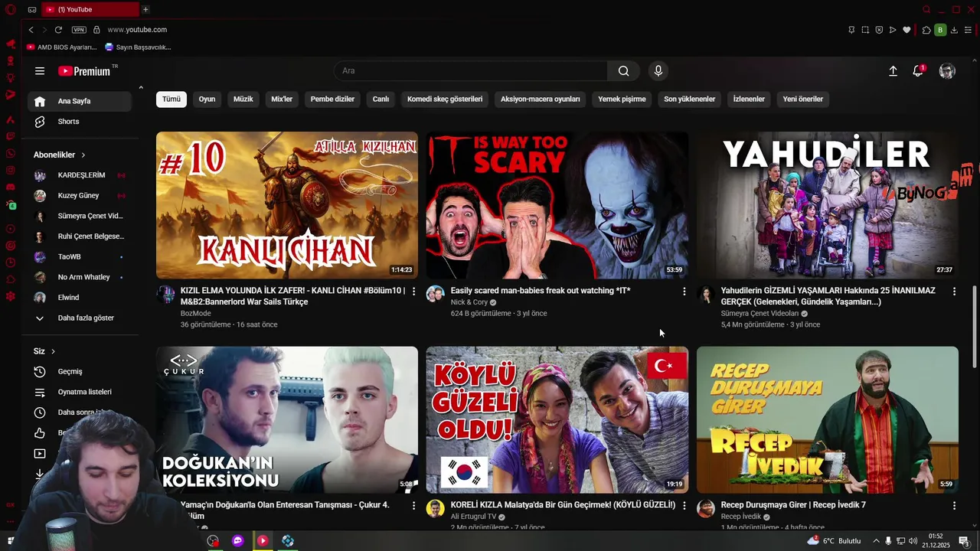
Task: Select the Mix'ler filter chip
Action: [x=282, y=99]
